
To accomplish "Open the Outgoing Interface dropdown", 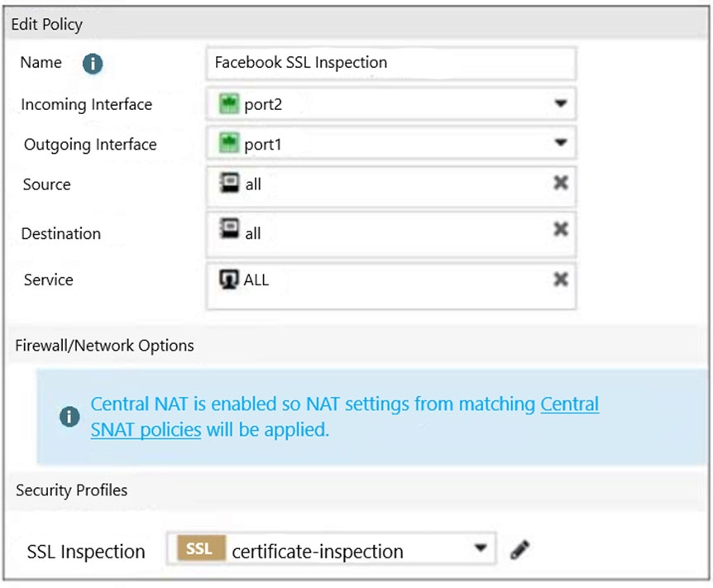I will coord(561,143).
